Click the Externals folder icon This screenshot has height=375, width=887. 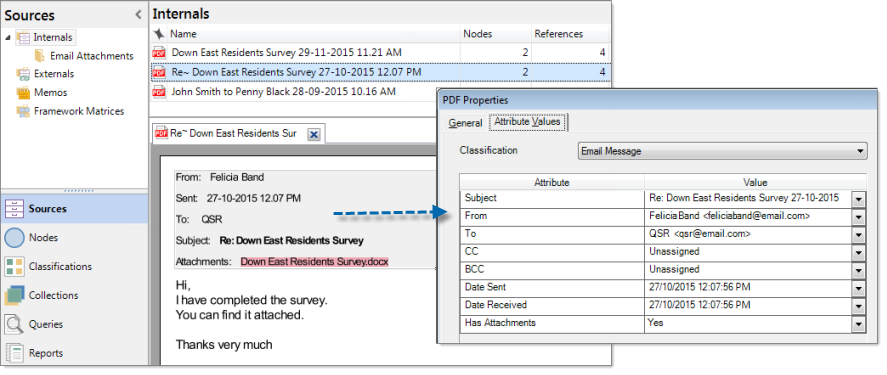pos(23,74)
